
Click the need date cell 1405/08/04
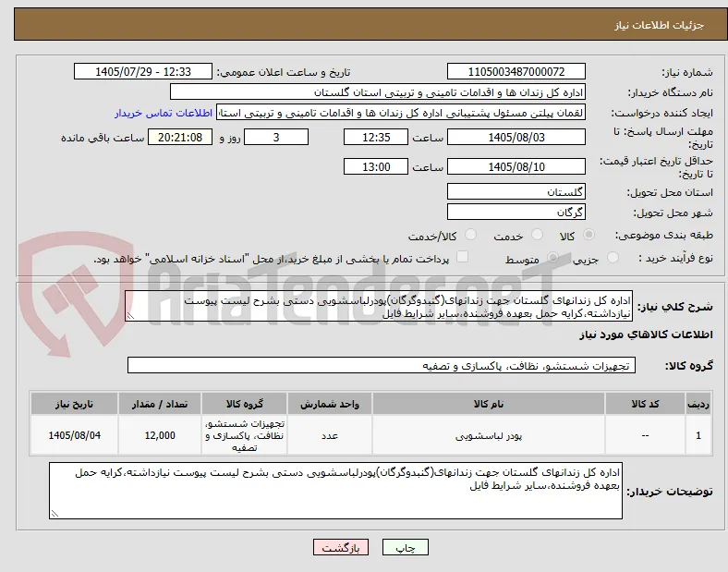74,435
